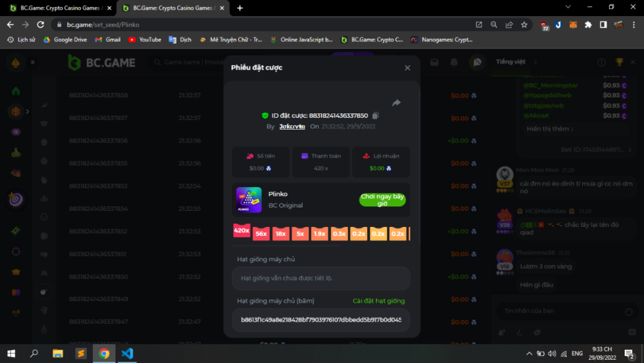The width and height of the screenshot is (644, 363).
Task: Click the green shield verification icon
Action: tap(265, 115)
